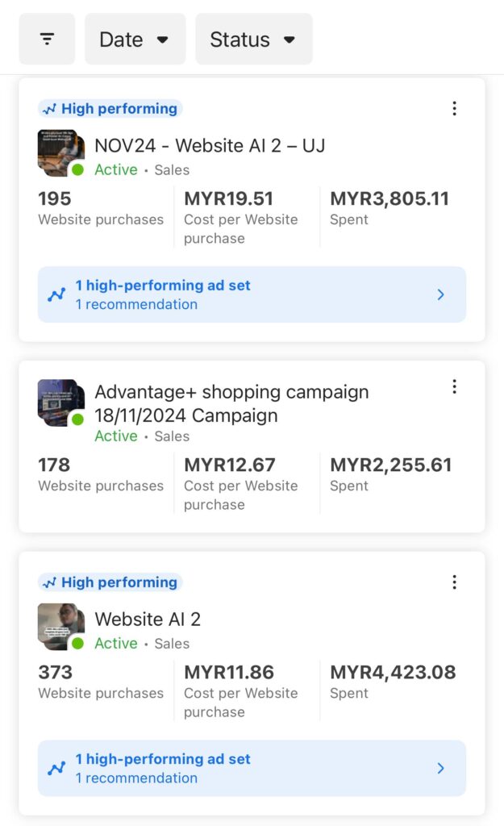
Task: Click the Advantage+ shopping campaign thumbnail
Action: (60, 403)
